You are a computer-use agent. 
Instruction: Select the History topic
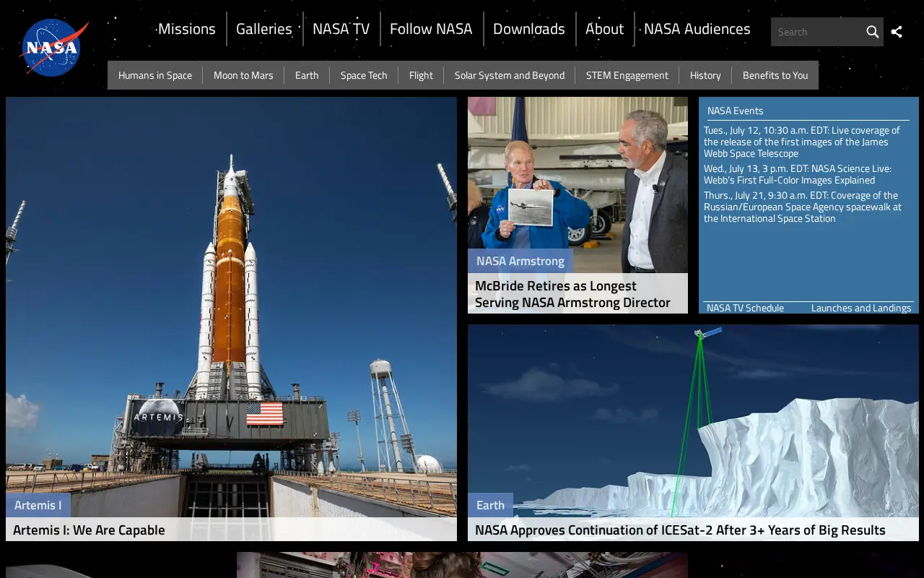[x=705, y=75]
